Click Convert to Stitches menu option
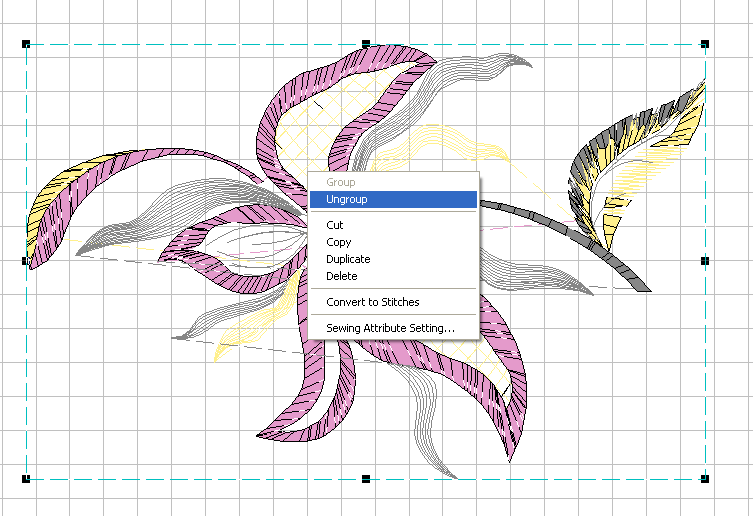The width and height of the screenshot is (753, 516). (372, 302)
